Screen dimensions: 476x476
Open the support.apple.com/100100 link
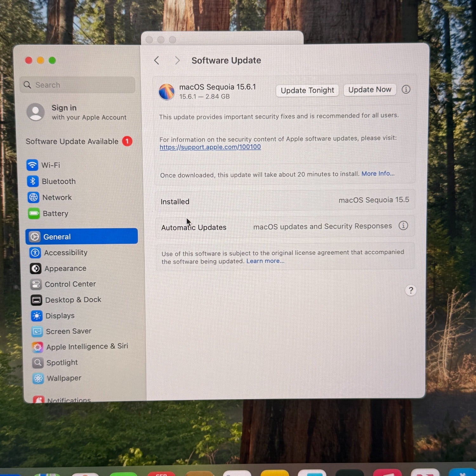210,147
